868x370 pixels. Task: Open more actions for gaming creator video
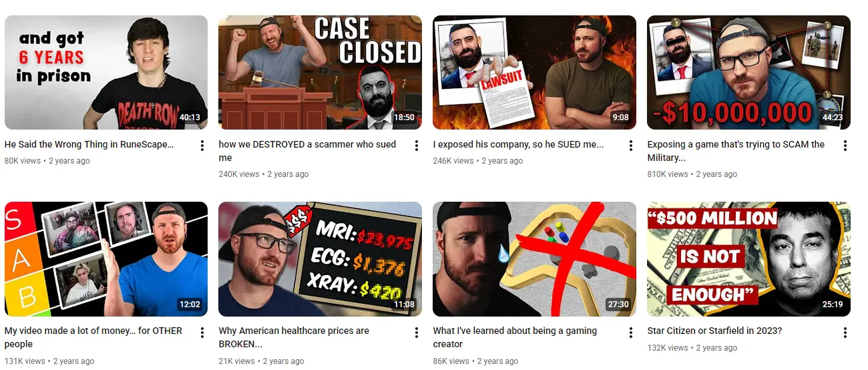[631, 332]
